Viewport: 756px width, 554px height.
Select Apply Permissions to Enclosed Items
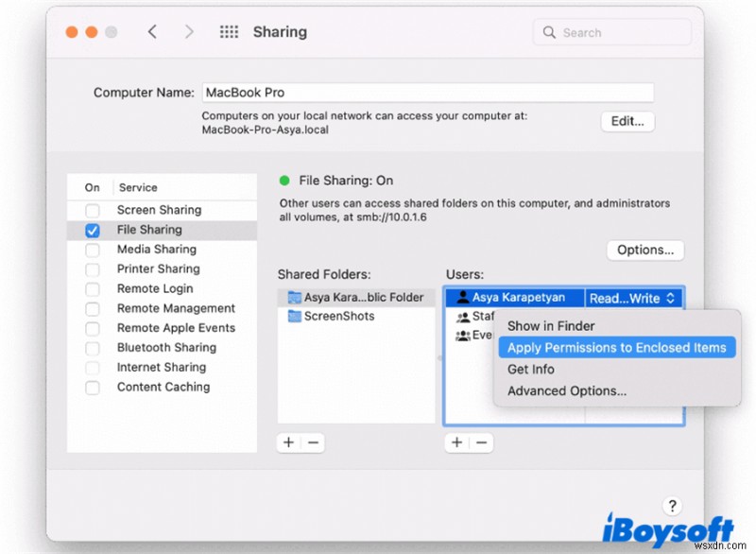pyautogui.click(x=615, y=347)
